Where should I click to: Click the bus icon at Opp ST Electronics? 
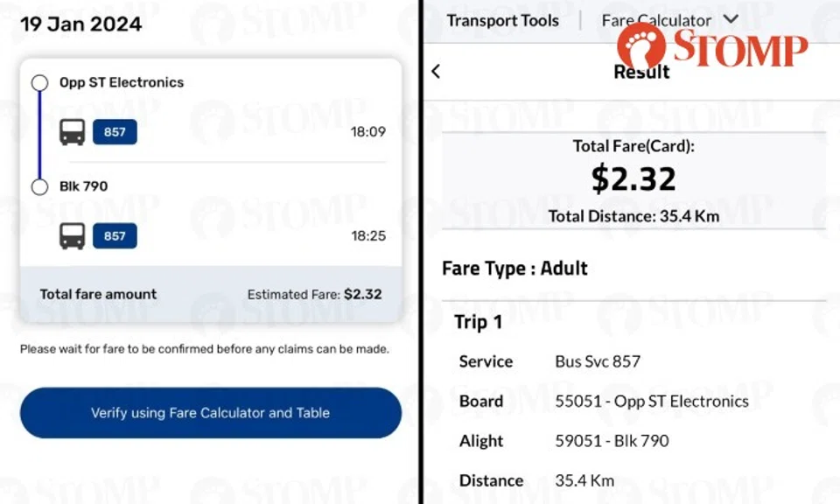72,132
